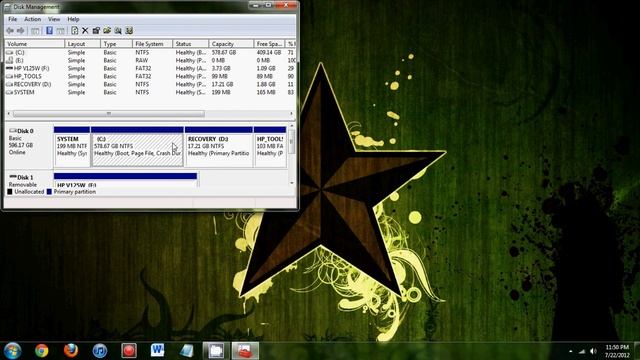Open the Properties toolbar icon
The height and width of the screenshot is (360, 640).
point(96,31)
